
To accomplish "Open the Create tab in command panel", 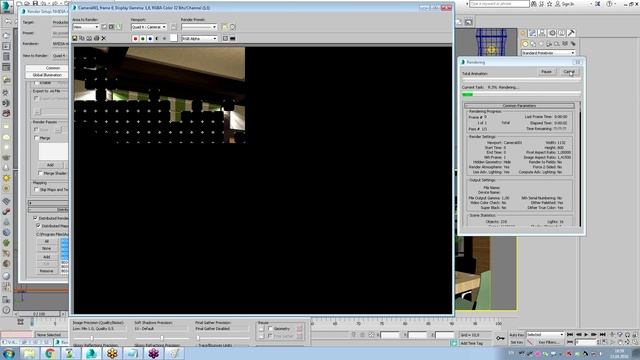I will click(x=523, y=33).
